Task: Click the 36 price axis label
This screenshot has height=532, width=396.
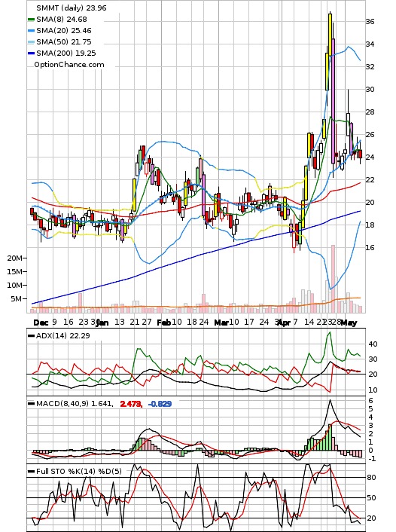Action: (x=370, y=22)
